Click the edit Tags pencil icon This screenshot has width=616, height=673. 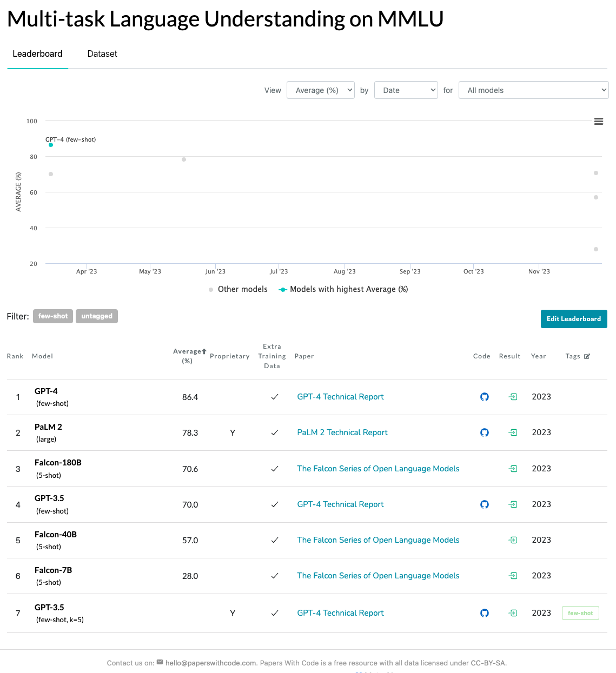(x=587, y=356)
